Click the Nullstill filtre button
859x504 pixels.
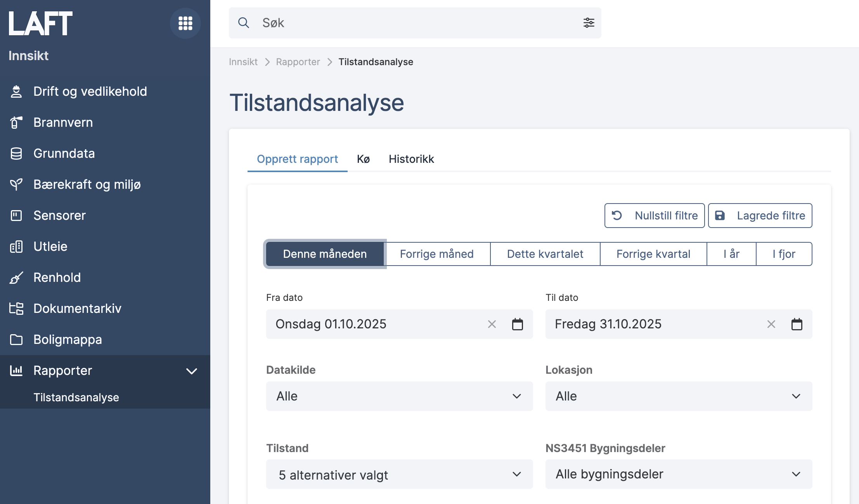coord(654,216)
